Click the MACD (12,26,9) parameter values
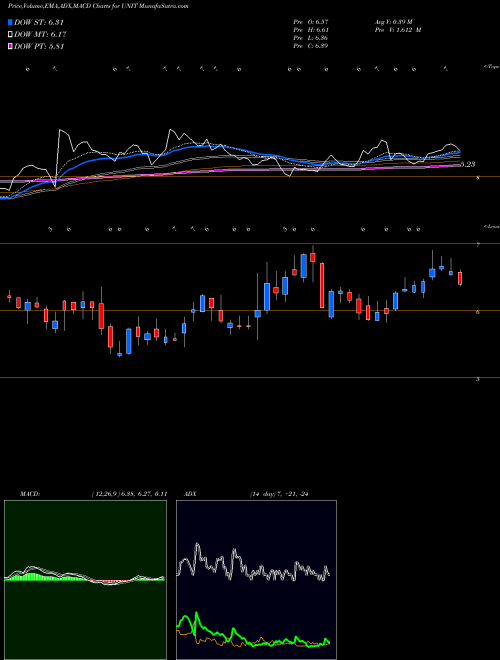Image resolution: width=500 pixels, height=660 pixels. [129, 494]
